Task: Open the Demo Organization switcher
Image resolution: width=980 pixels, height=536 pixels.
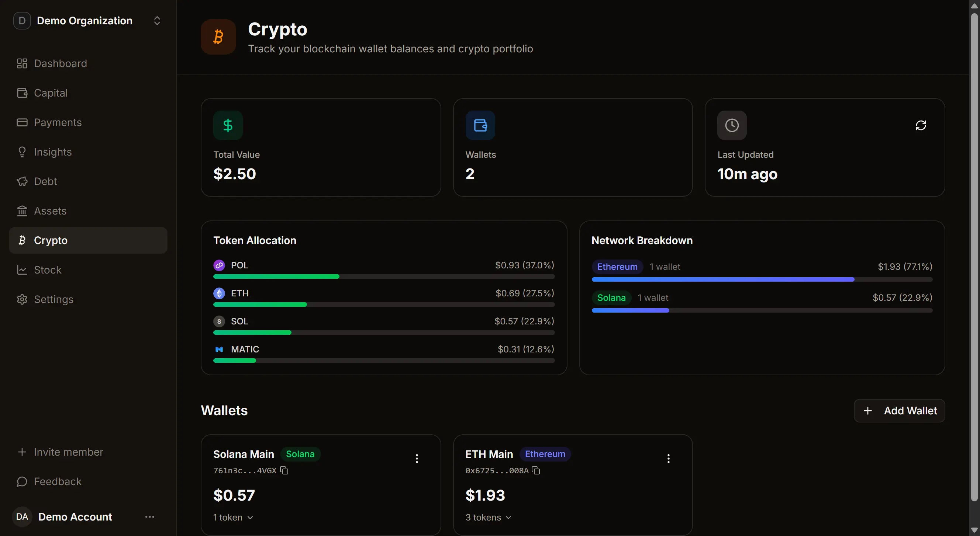Action: (x=88, y=21)
